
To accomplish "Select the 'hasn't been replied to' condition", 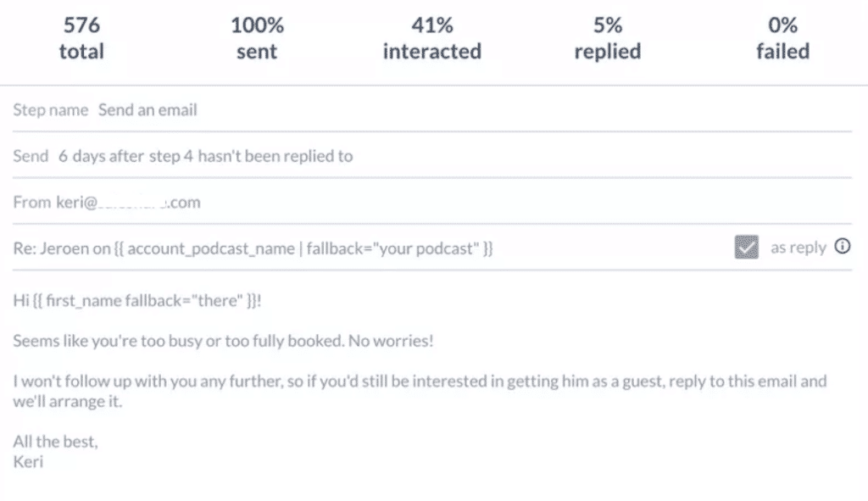I will coord(275,156).
